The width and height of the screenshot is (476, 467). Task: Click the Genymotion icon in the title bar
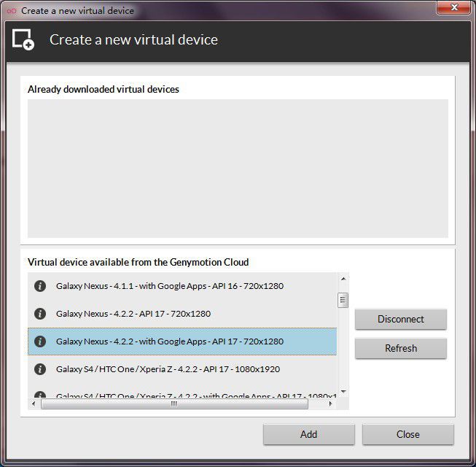[11, 11]
